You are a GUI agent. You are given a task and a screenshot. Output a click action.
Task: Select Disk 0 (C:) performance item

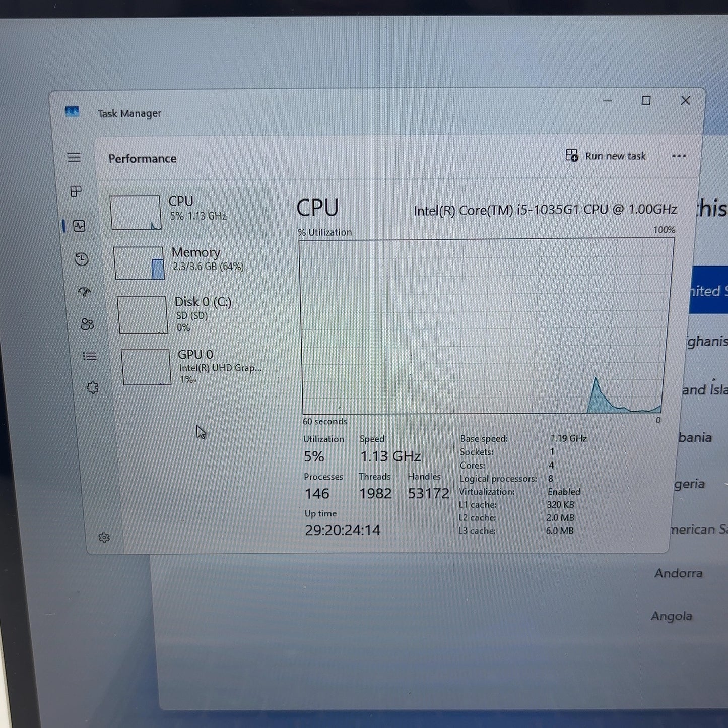tap(194, 314)
